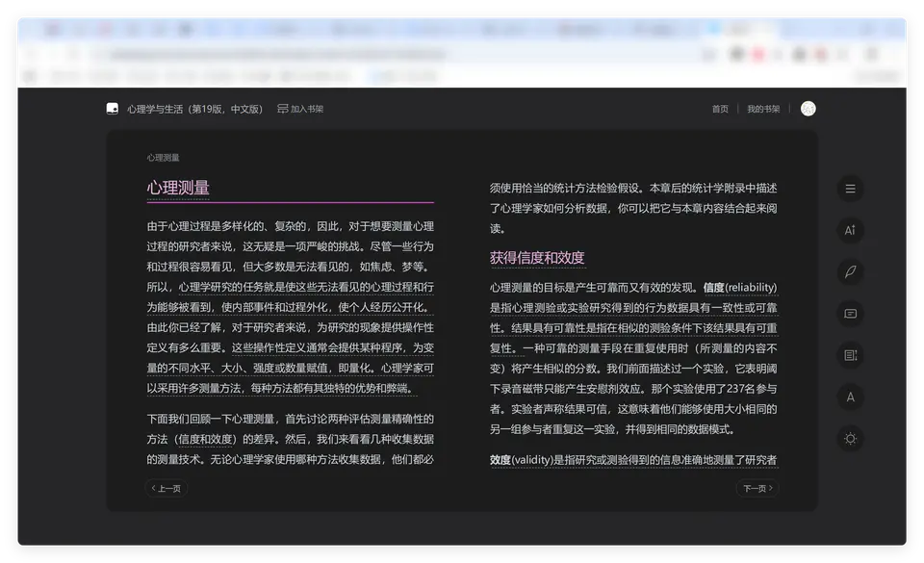Open the user avatar at top right

point(808,109)
